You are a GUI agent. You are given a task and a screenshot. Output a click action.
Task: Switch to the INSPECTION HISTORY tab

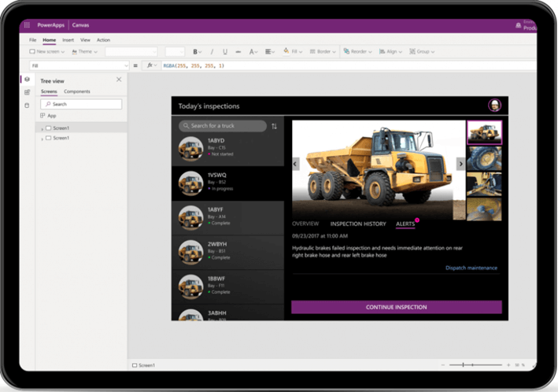[x=358, y=224]
